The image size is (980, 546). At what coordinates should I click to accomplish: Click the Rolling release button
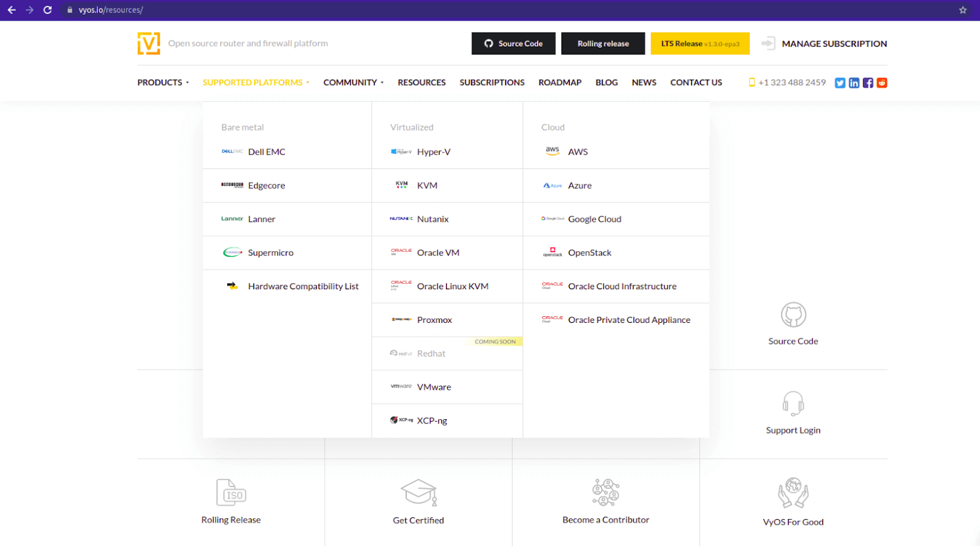tap(603, 44)
